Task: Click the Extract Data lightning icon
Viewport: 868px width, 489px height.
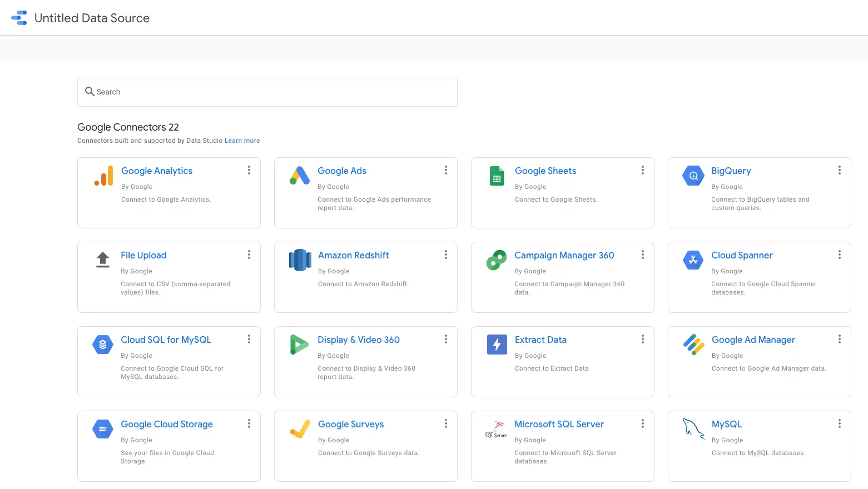Action: coord(497,345)
